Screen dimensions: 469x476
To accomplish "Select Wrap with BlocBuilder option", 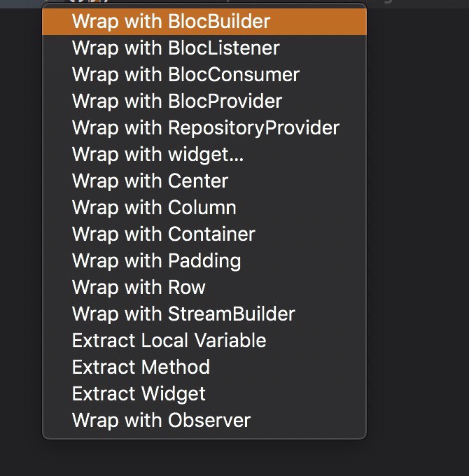I will coord(204,22).
